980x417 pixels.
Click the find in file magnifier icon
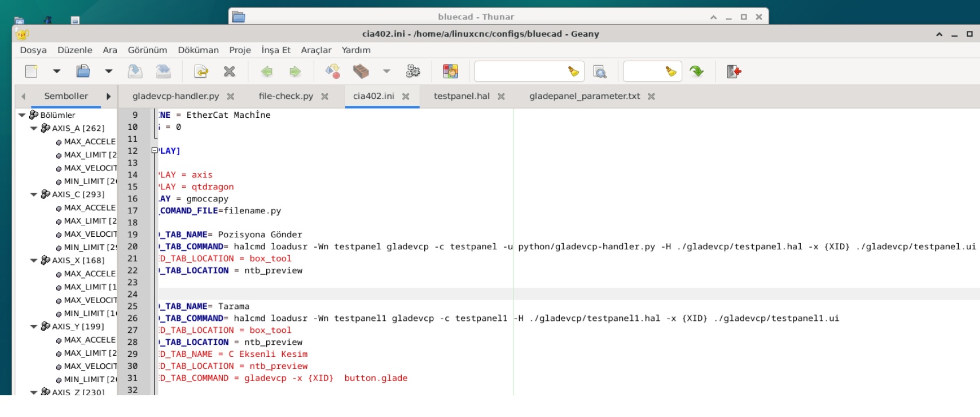point(599,72)
